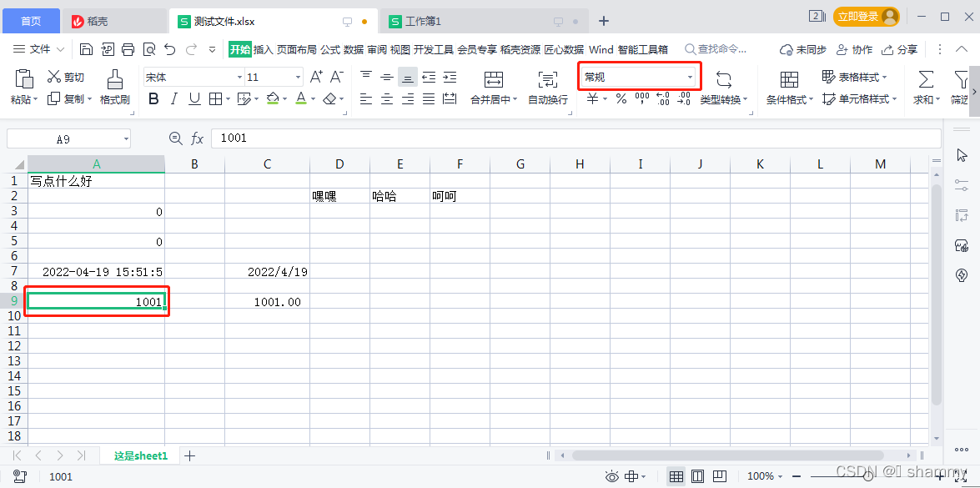Open the 常规 number format dropdown

(638, 76)
